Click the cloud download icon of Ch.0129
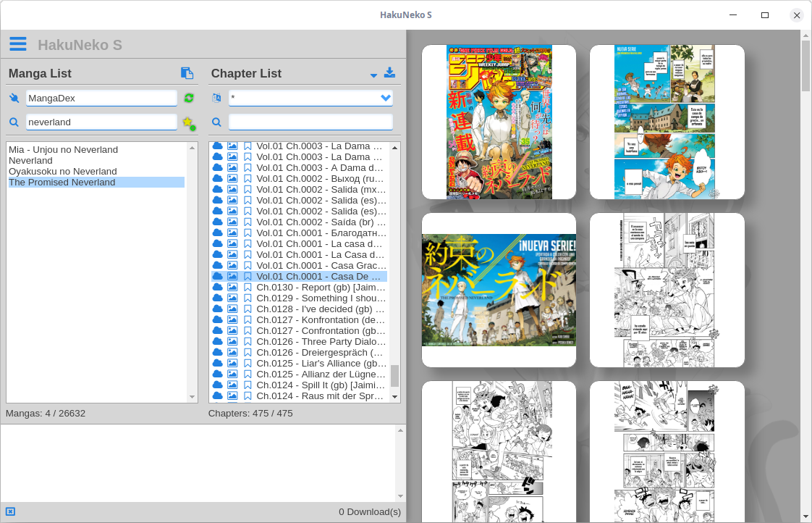The image size is (812, 523). (218, 298)
